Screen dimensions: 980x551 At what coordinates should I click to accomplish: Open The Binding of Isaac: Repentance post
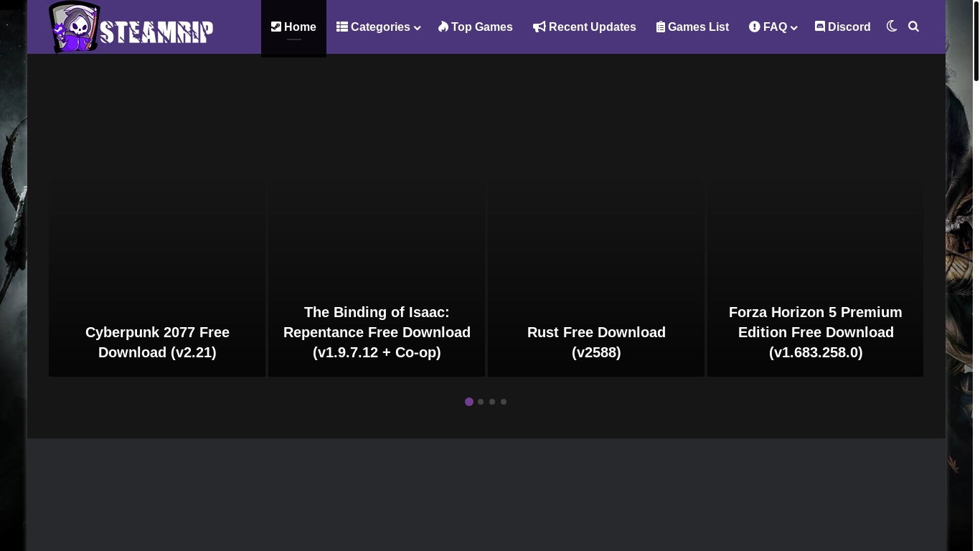click(x=377, y=332)
